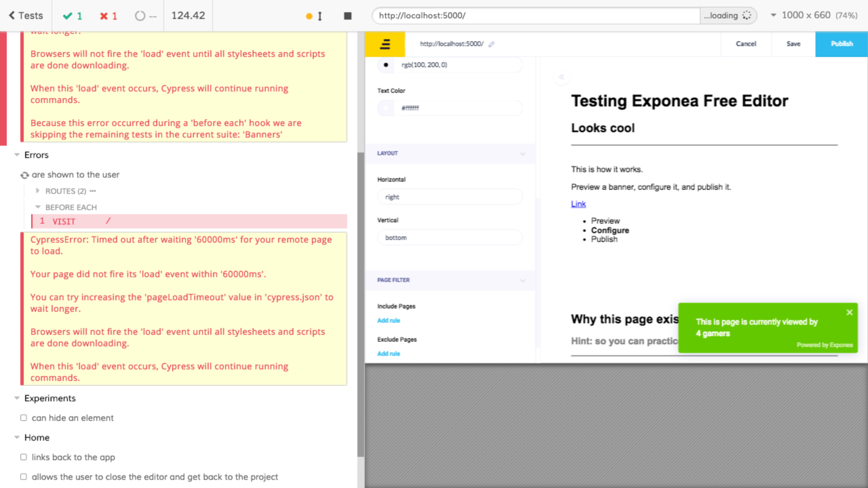Click the Horizontal 'right' input field
Screen dimensions: 868x488
click(450, 197)
